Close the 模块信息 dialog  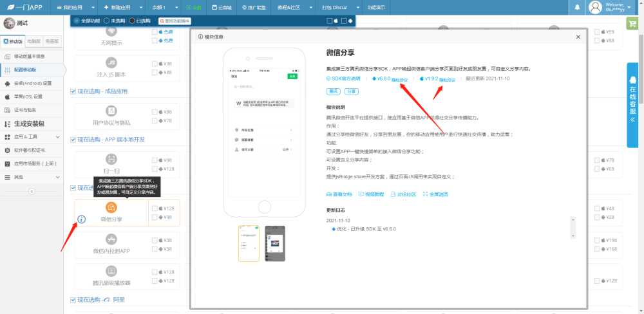pyautogui.click(x=578, y=37)
